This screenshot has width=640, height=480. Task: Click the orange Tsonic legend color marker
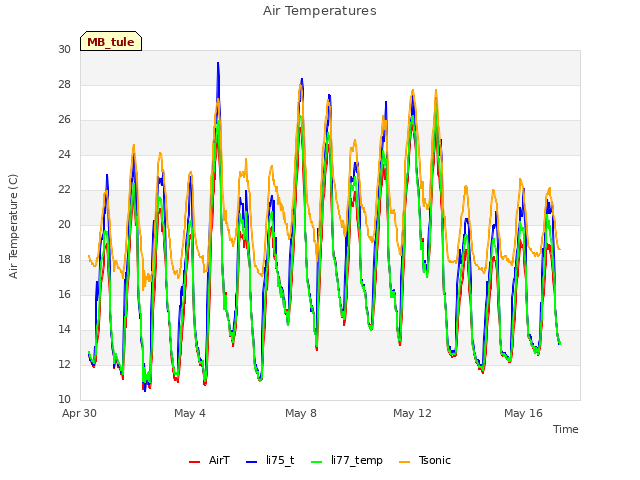[404, 462]
